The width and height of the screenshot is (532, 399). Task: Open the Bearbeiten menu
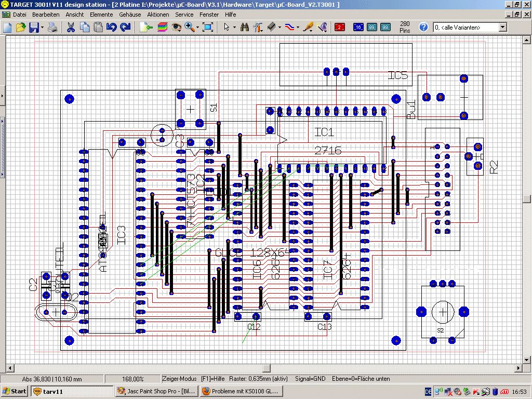[x=46, y=15]
